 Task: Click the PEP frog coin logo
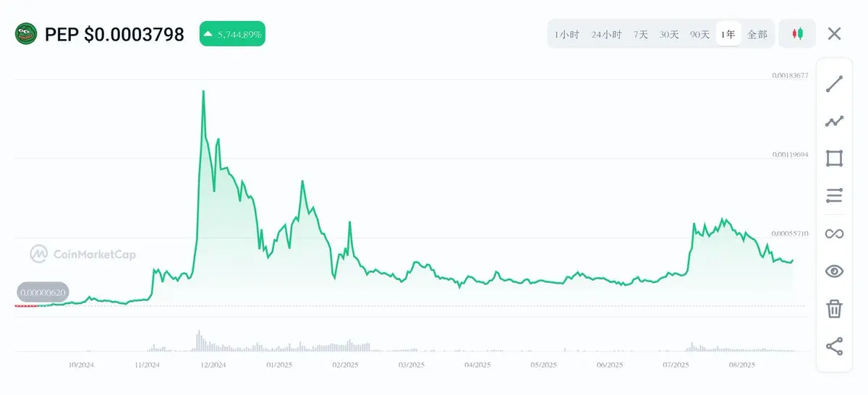pyautogui.click(x=26, y=34)
